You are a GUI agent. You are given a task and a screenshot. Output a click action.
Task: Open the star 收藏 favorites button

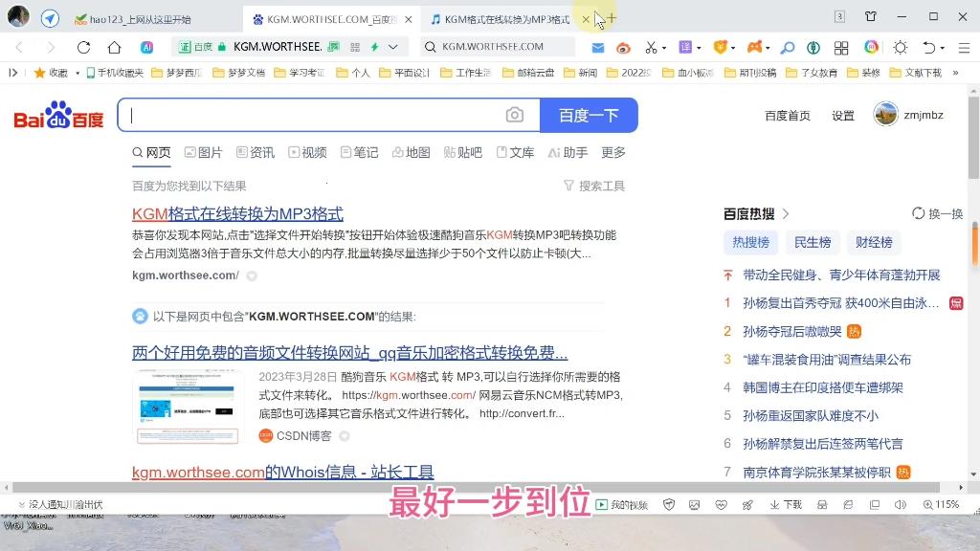51,73
